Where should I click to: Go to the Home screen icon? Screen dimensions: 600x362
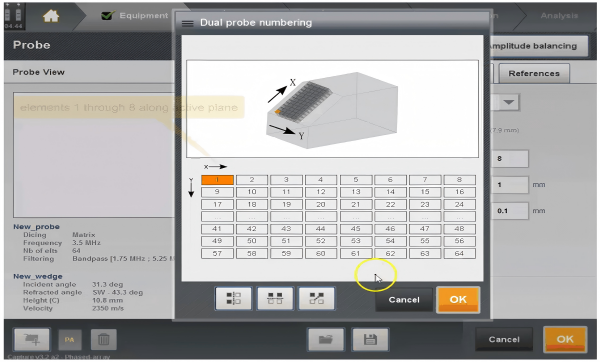51,16
